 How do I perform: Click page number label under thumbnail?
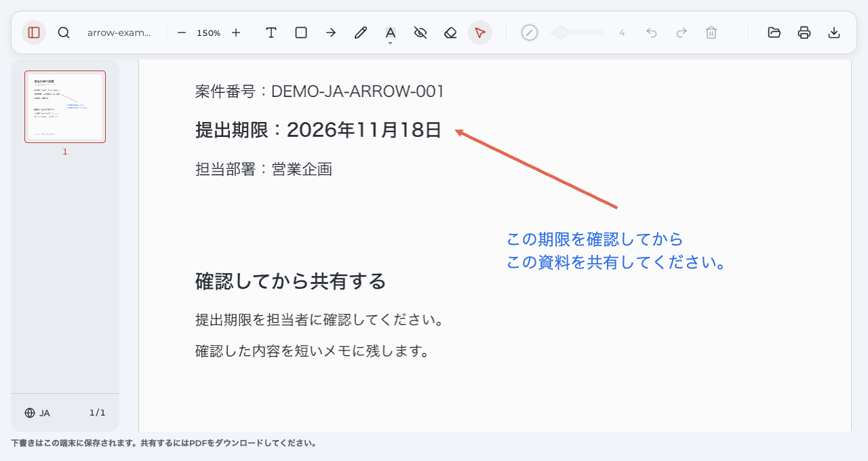[65, 152]
